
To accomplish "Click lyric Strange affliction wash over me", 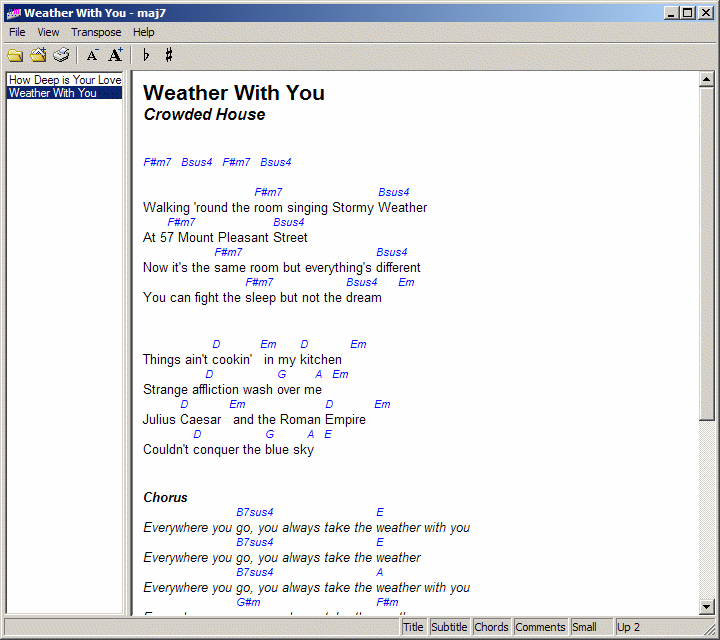I will (x=232, y=390).
